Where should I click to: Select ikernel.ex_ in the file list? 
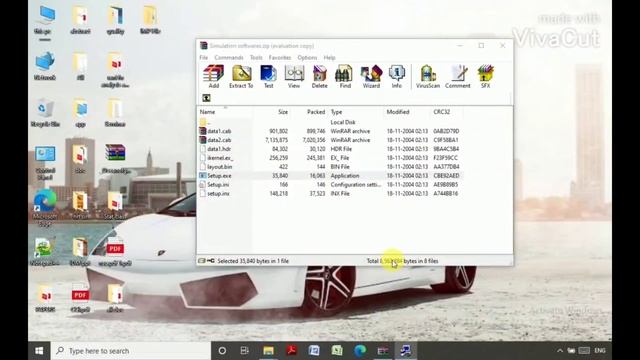click(331, 158)
